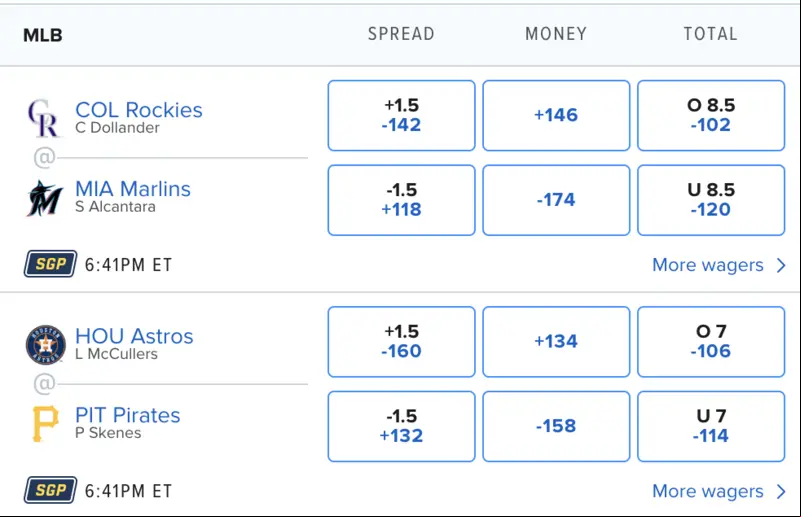Open COL Rockies team link
801x517 pixels.
(138, 110)
